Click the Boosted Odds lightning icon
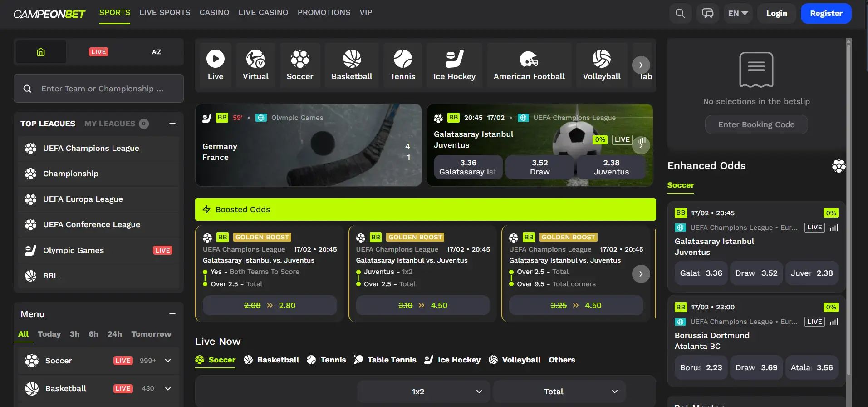Viewport: 868px width, 407px height. coord(206,209)
